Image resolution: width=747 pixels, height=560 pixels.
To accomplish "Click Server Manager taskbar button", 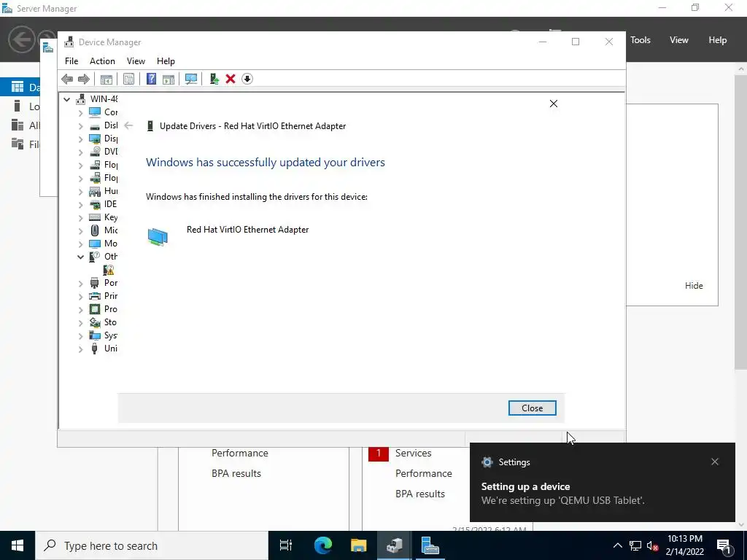I will pos(430,545).
